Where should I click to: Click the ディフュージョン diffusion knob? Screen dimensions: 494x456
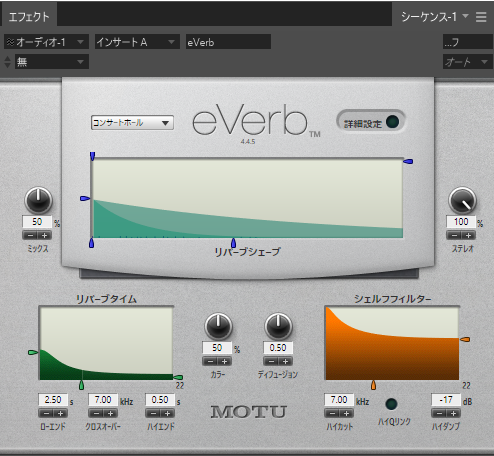click(278, 326)
